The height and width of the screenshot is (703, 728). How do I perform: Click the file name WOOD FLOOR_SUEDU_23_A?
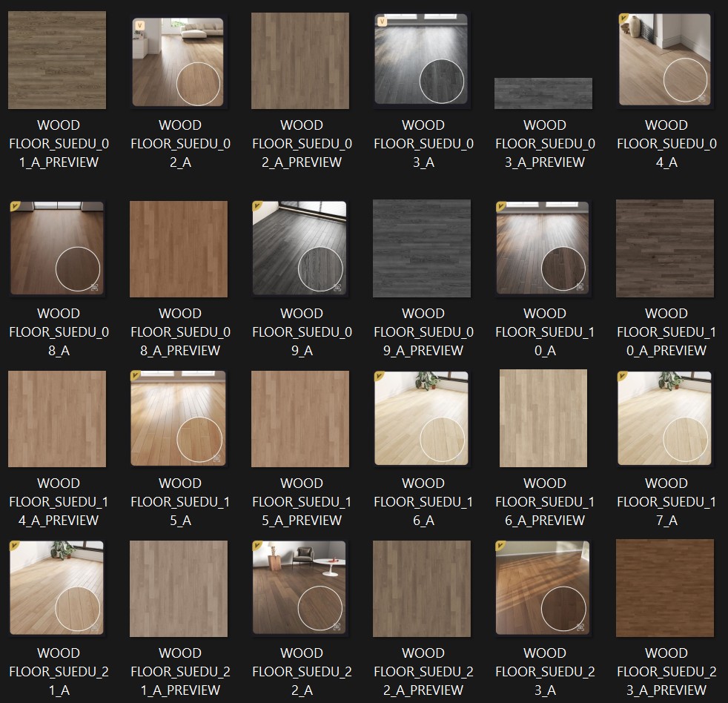tap(545, 672)
